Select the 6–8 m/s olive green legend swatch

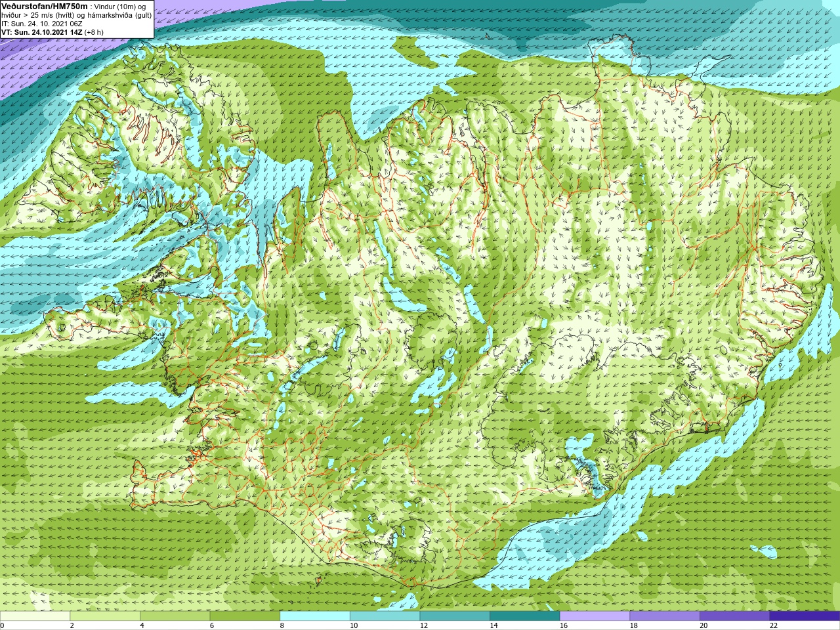pos(245,616)
